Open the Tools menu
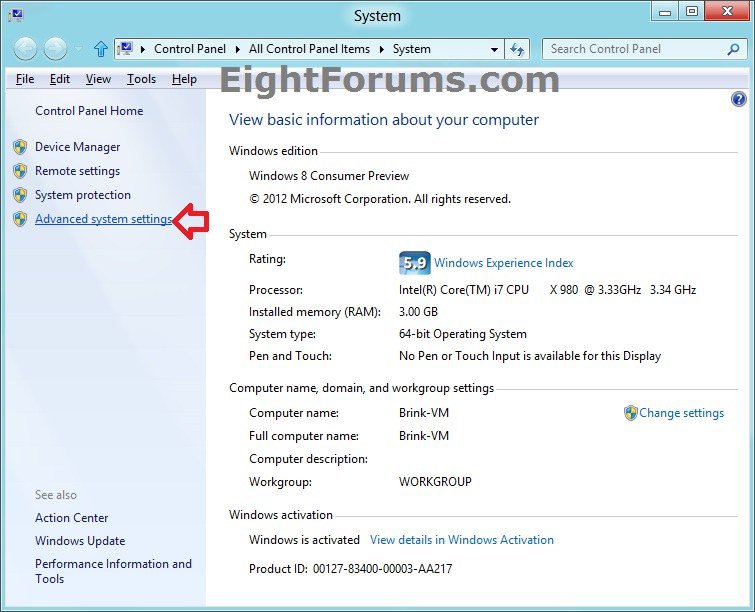Screen dimensions: 755x612 (x=141, y=79)
